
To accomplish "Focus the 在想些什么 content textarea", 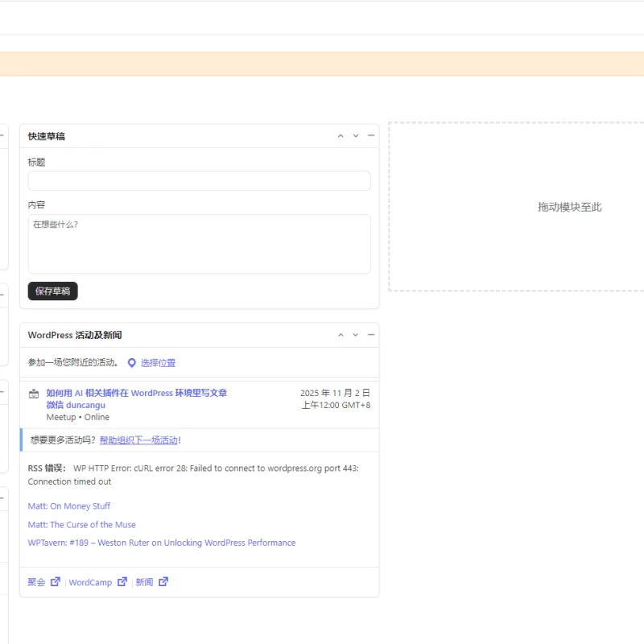I will pos(199,244).
